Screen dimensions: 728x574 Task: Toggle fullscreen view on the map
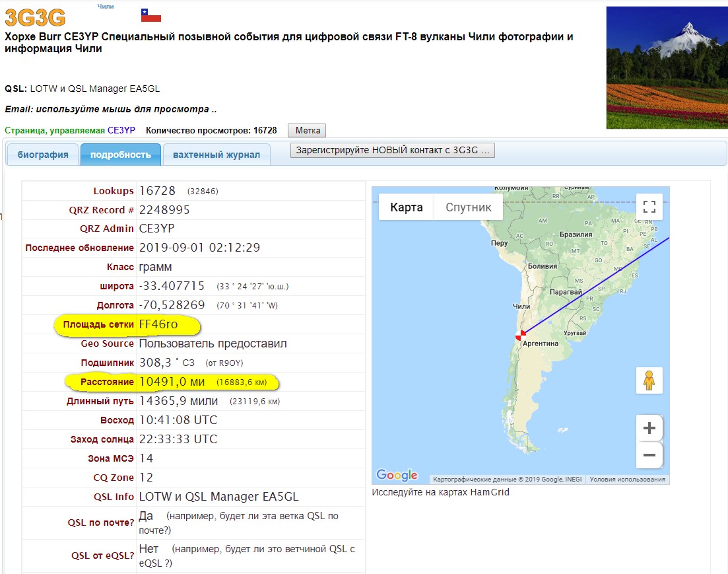649,206
